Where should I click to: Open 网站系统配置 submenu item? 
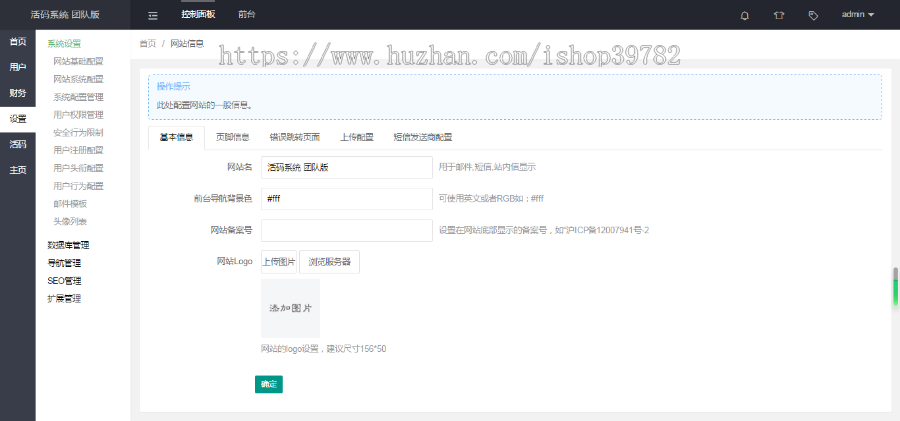click(x=78, y=79)
